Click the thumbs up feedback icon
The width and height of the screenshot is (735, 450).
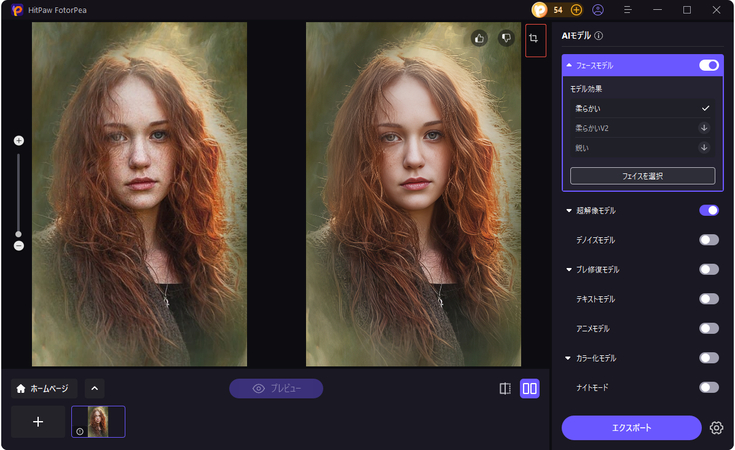click(x=479, y=38)
